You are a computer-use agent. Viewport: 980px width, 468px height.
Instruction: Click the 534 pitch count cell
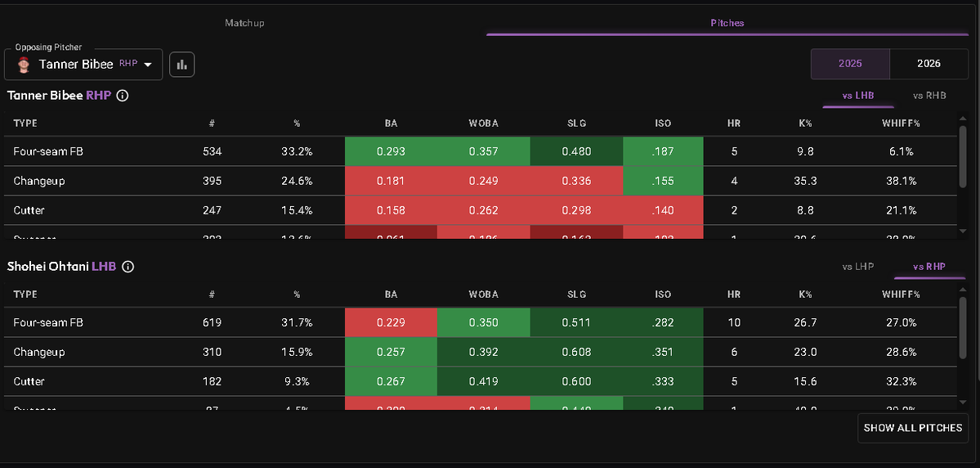pos(212,151)
